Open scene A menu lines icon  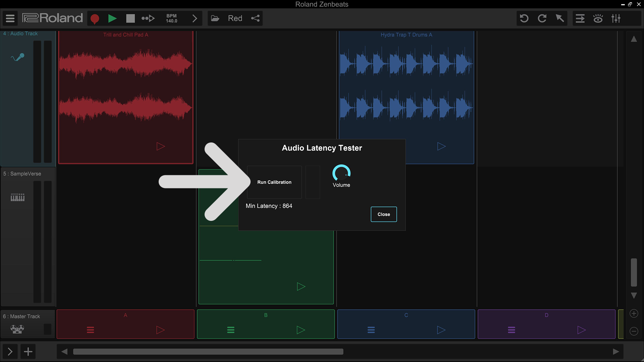point(90,330)
